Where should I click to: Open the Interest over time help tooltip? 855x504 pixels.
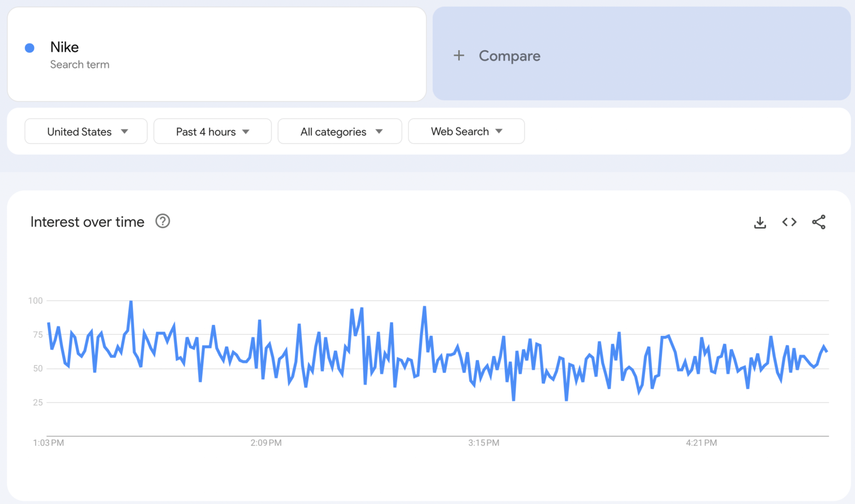162,221
